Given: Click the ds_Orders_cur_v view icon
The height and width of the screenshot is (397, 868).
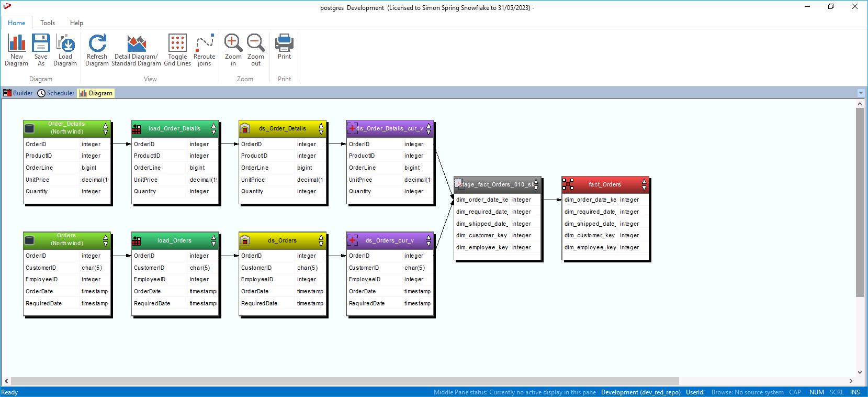Looking at the screenshot, I should pyautogui.click(x=352, y=240).
